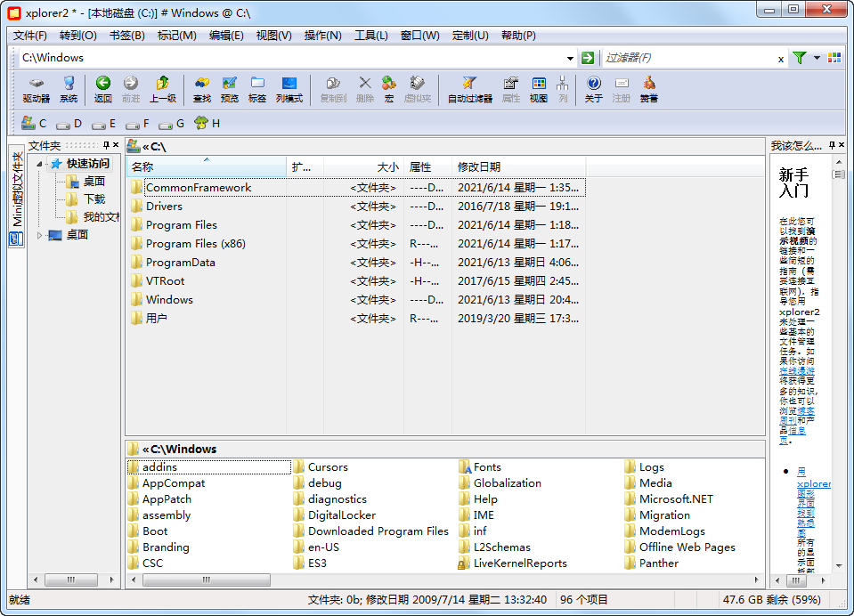Viewport: 854px width, 616px height.
Task: Click the C:\Windows address bar field
Action: tap(292, 58)
